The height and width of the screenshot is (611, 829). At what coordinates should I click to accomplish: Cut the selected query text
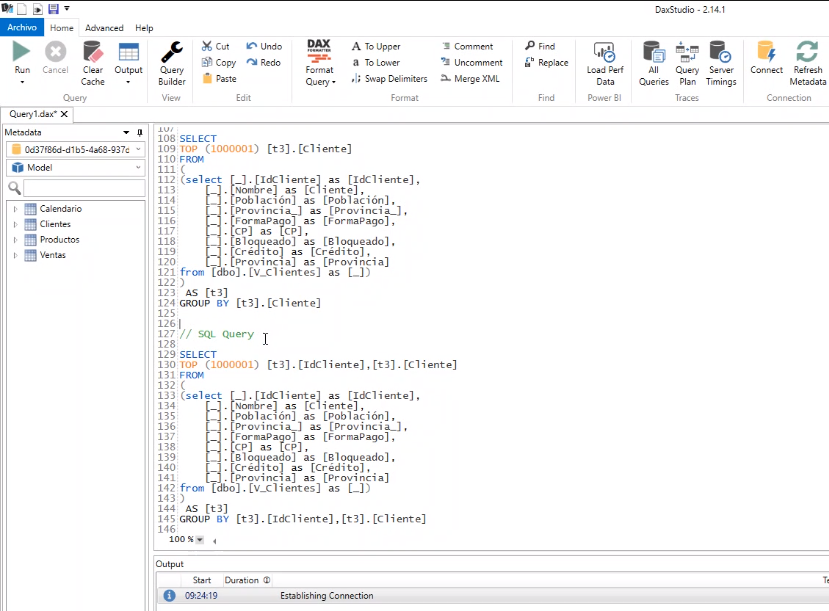coord(216,47)
